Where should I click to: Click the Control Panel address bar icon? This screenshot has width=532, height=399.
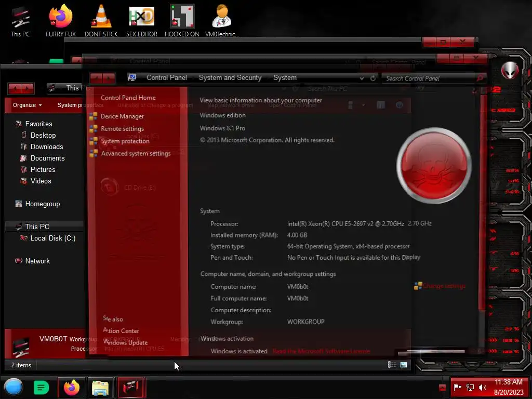(x=131, y=78)
